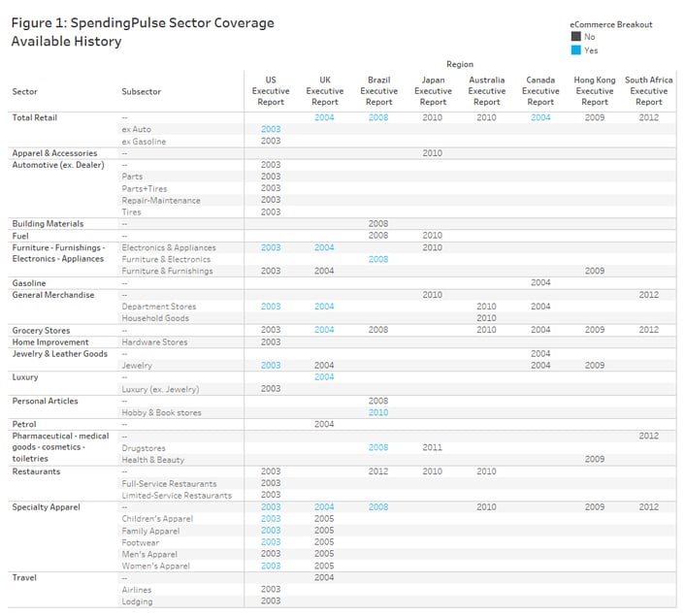
Task: Click the 2004 value in the Gasoline row
Action: click(x=540, y=282)
